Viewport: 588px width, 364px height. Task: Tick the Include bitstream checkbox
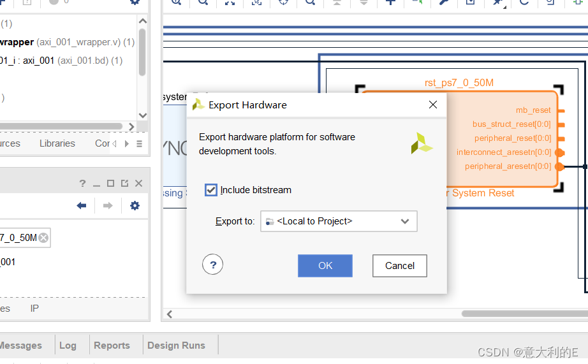210,190
